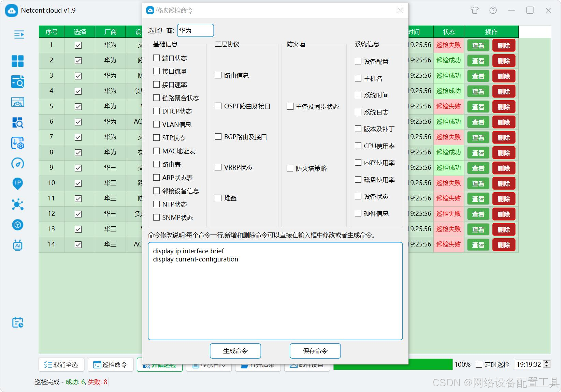561x392 pixels.
Task: Click the 序号 column header
Action: (52, 32)
